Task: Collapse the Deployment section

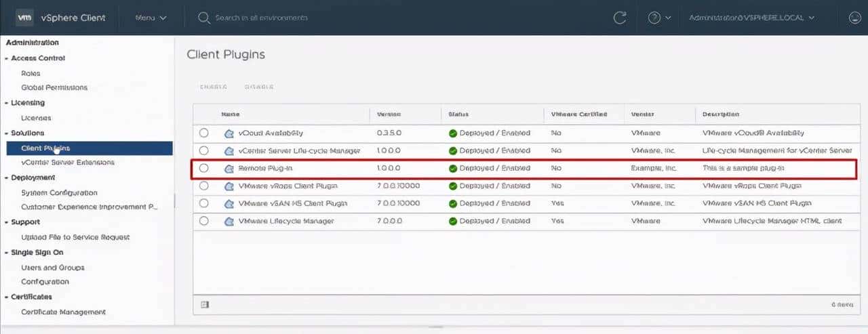Action: click(x=6, y=178)
